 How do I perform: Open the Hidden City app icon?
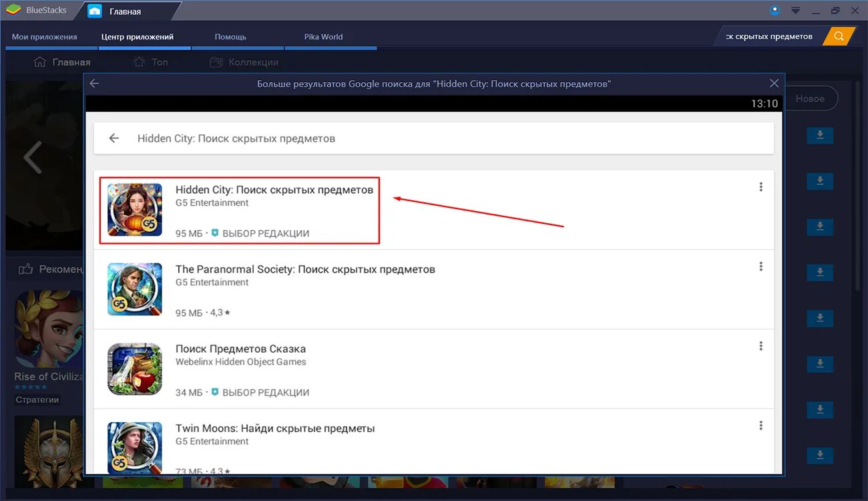[135, 210]
